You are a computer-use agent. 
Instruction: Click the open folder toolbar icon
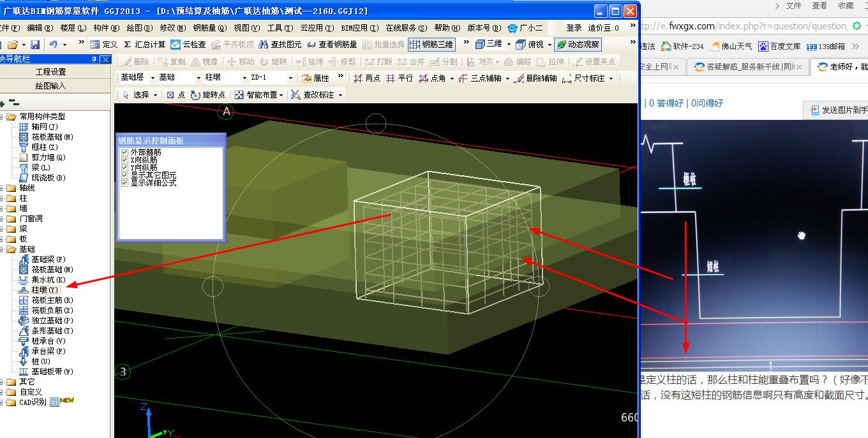tap(13, 45)
